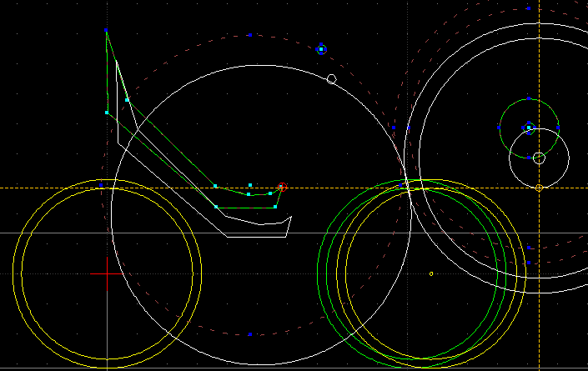Select the small white circle on orange dashed line
Viewport: 588px width, 371px height.
[x=539, y=158]
